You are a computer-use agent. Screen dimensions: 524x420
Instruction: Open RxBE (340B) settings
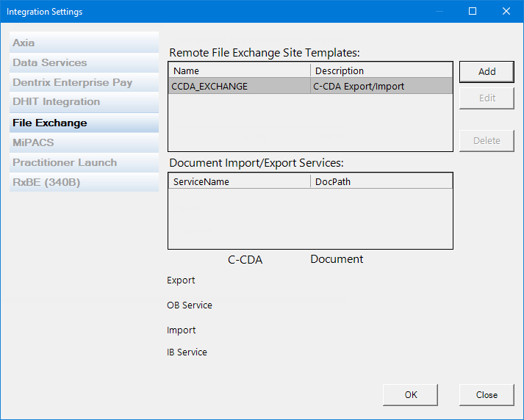click(84, 182)
